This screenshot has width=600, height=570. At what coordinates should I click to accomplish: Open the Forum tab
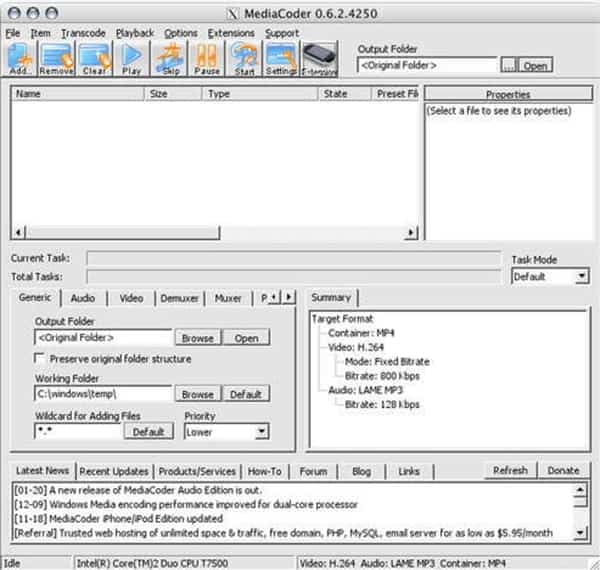(313, 471)
